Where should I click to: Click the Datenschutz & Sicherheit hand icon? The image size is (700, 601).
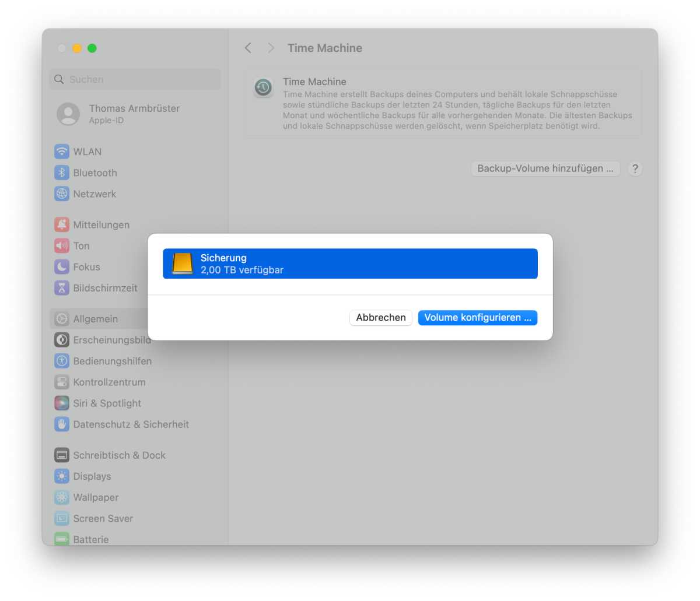62,424
